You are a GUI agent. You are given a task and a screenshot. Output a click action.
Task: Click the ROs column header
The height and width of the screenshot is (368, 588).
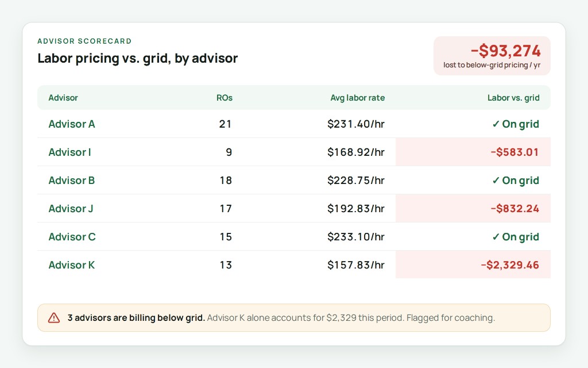click(x=225, y=98)
